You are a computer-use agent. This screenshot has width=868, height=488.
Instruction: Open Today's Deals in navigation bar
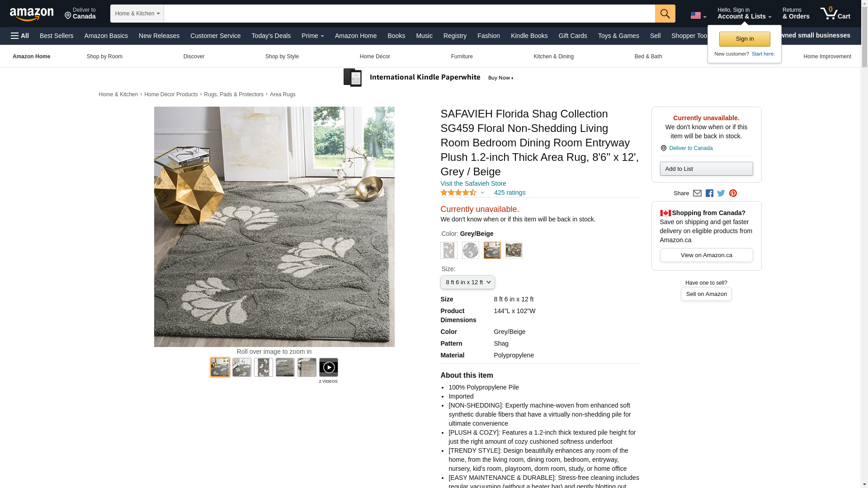(271, 36)
